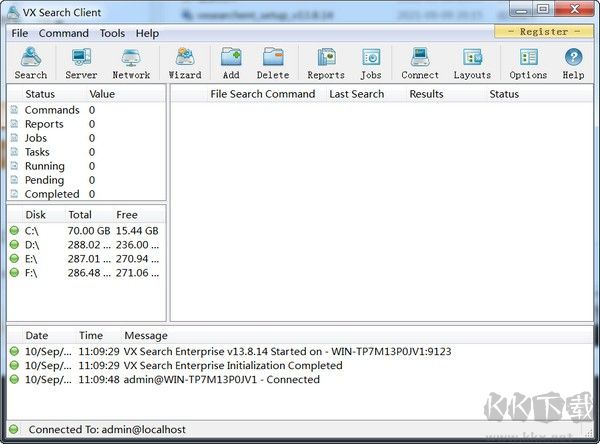The image size is (600, 444).
Task: Select the Running status row
Action: [86, 166]
